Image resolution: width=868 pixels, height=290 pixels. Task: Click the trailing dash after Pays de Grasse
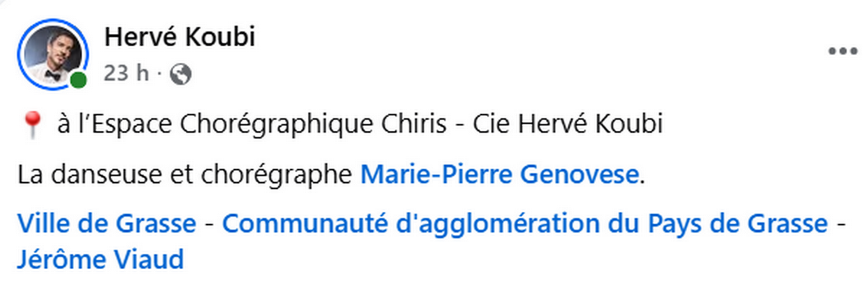(x=841, y=224)
